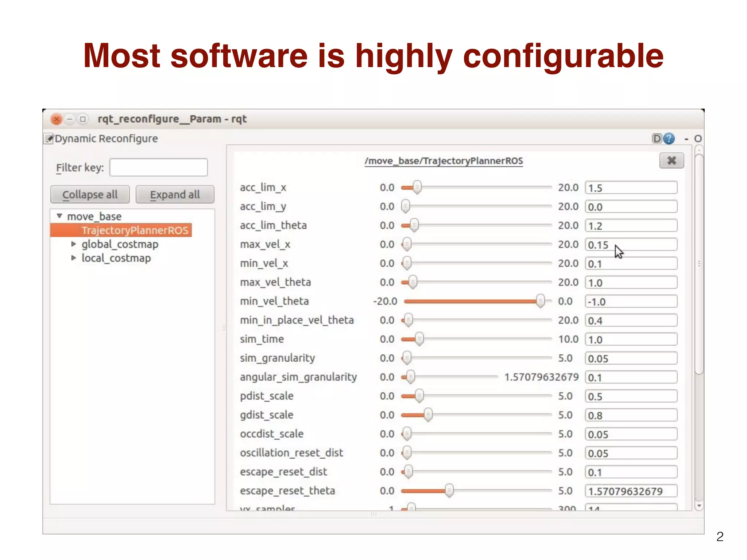747x560 pixels.
Task: Close the TrajectoryPlannerROS parameter panel
Action: tap(671, 160)
